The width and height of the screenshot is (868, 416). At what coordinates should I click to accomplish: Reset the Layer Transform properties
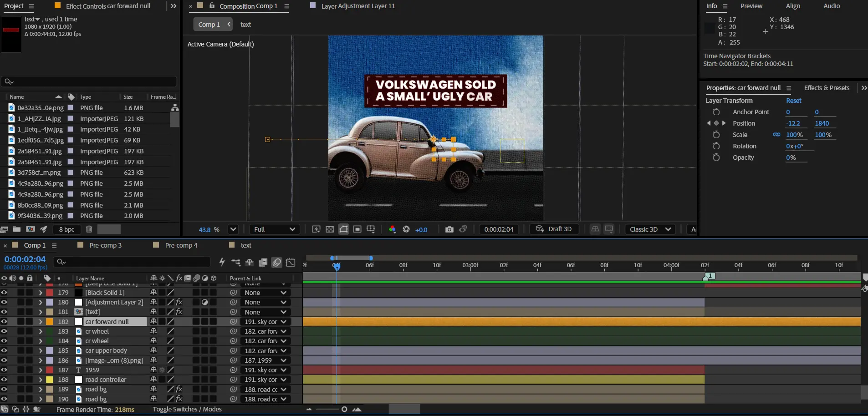tap(793, 101)
